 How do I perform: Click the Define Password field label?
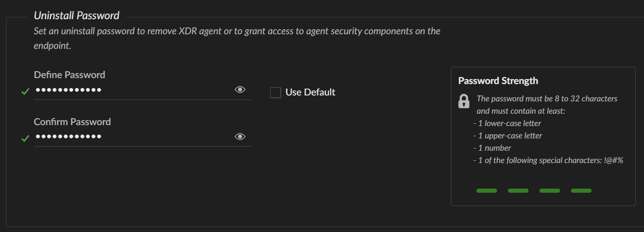(69, 75)
